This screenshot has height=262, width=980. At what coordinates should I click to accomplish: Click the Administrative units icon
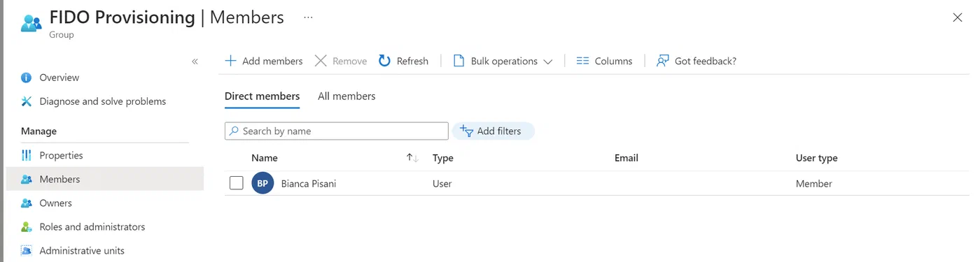pyautogui.click(x=27, y=251)
